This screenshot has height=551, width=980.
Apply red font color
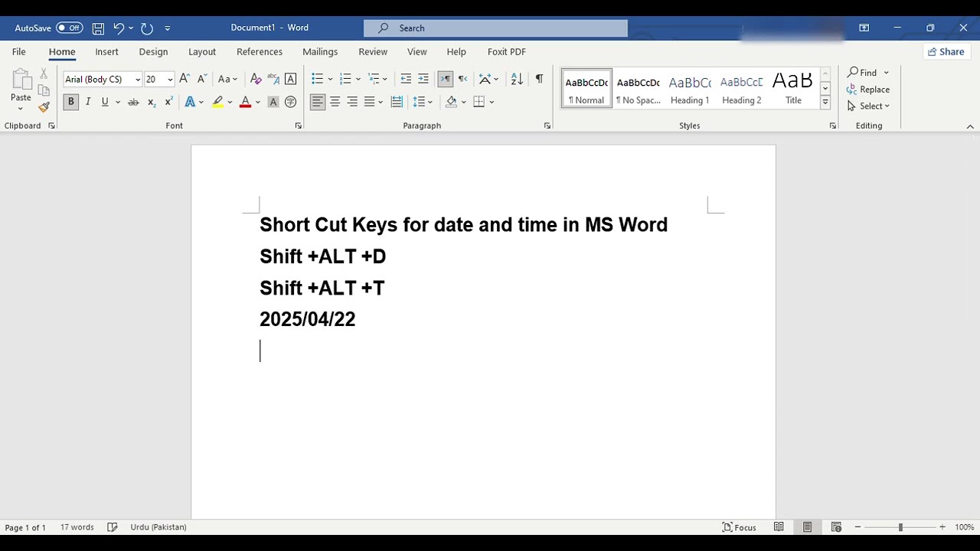pos(245,102)
